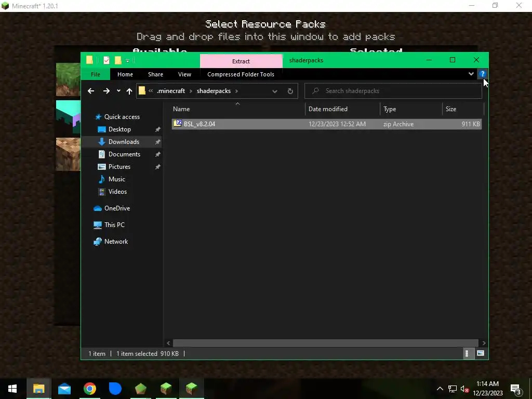Open Compressed Folder Tools tab
The height and width of the screenshot is (399, 532).
tap(241, 74)
